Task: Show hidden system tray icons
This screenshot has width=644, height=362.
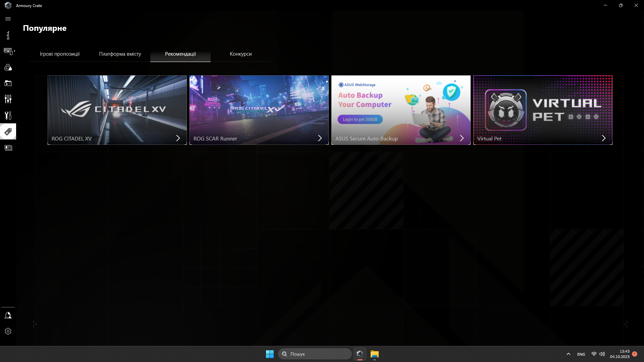Action: (569, 354)
